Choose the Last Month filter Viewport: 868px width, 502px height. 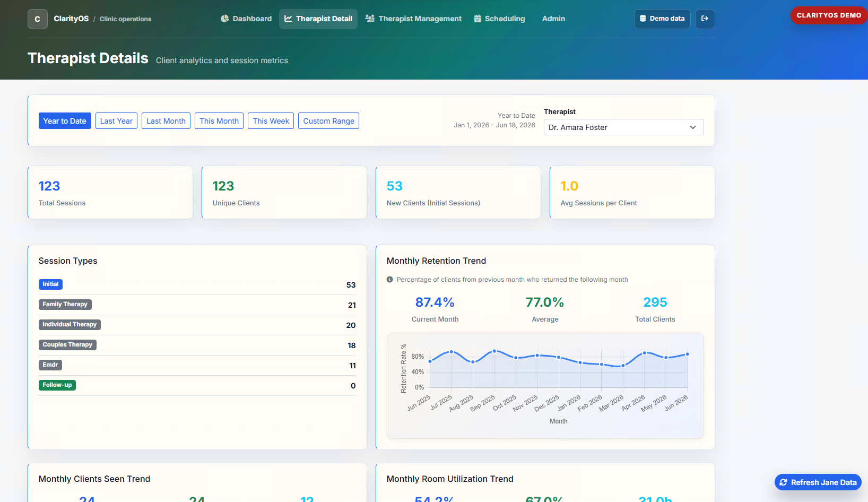coord(166,121)
